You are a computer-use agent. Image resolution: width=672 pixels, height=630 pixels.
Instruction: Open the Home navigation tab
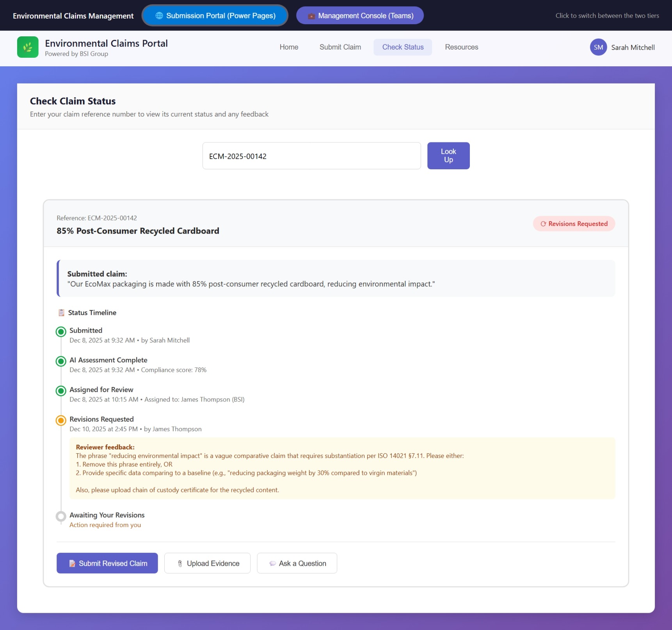point(289,47)
